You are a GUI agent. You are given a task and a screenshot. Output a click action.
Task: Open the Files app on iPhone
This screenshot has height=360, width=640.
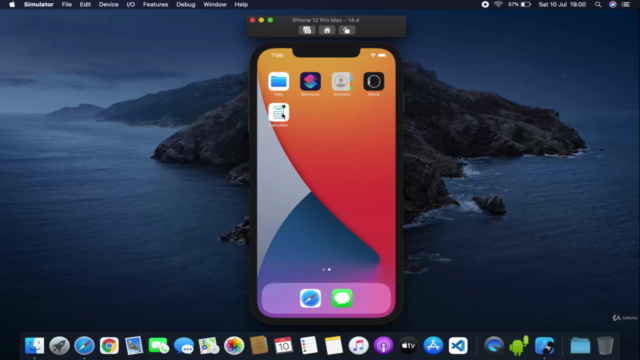pyautogui.click(x=278, y=82)
